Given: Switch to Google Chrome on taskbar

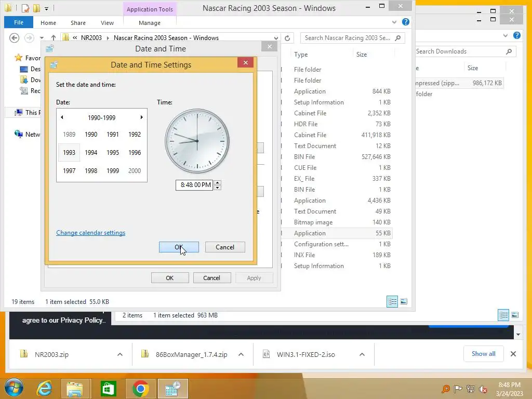Looking at the screenshot, I should coord(141,389).
